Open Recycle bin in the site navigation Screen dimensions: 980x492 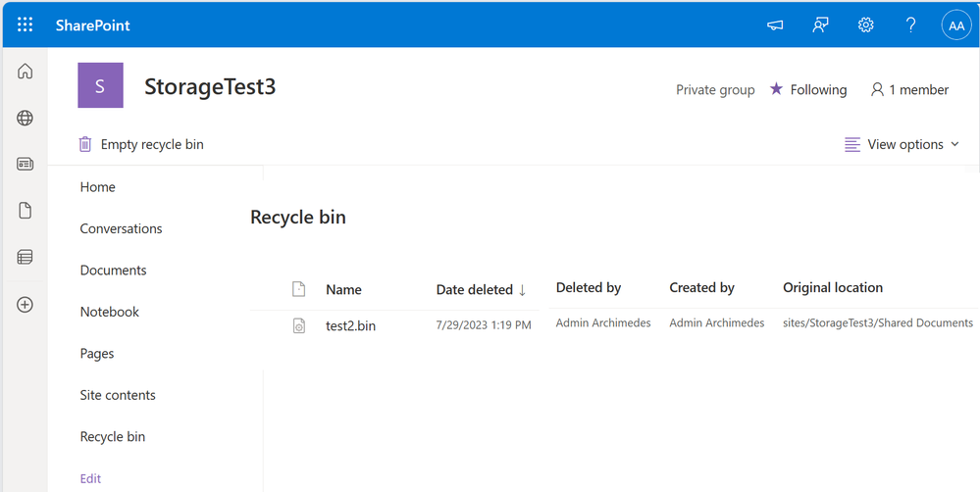click(x=113, y=437)
